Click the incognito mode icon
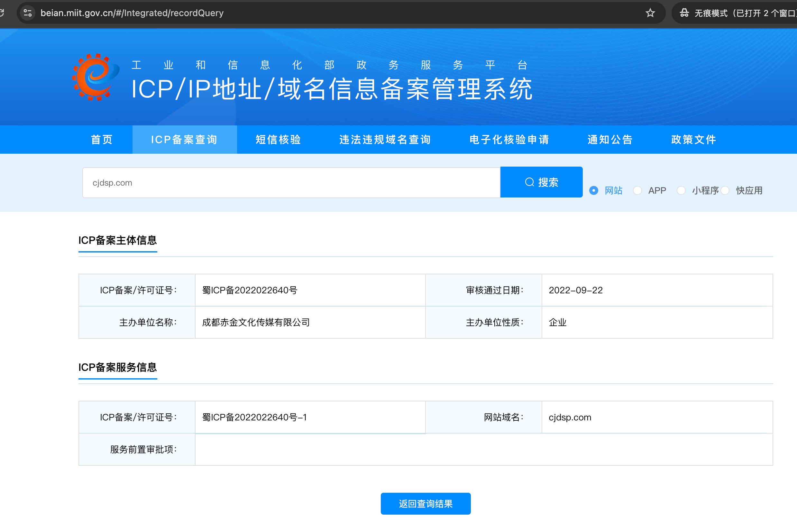Screen dimensions: 797x532 click(684, 13)
